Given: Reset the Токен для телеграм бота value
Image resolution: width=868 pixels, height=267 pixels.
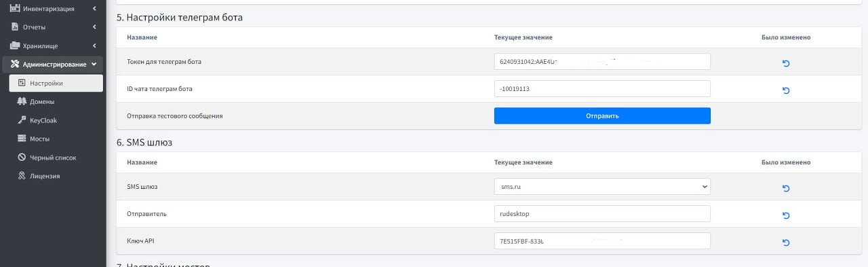Looking at the screenshot, I should (x=786, y=63).
